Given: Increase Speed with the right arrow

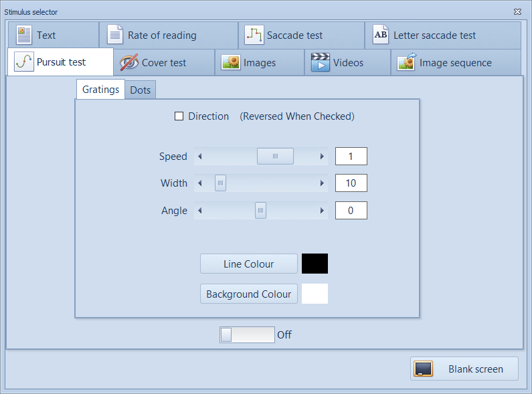Looking at the screenshot, I should [x=322, y=157].
